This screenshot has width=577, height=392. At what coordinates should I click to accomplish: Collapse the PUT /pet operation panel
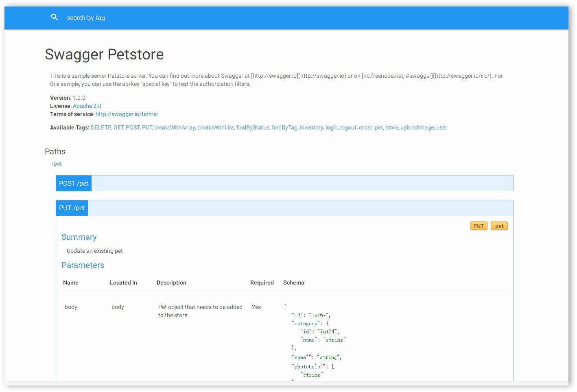pos(72,208)
